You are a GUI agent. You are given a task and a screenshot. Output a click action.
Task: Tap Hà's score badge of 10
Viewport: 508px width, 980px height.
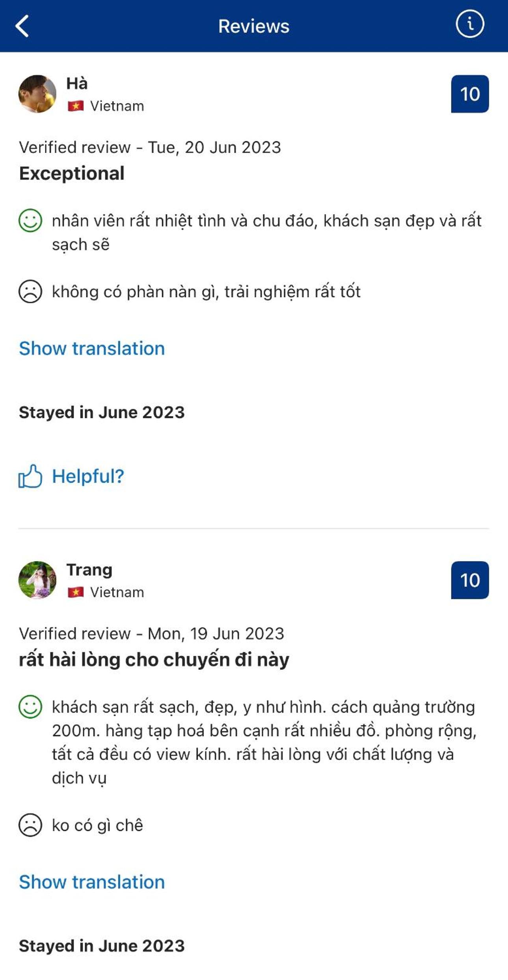click(470, 94)
